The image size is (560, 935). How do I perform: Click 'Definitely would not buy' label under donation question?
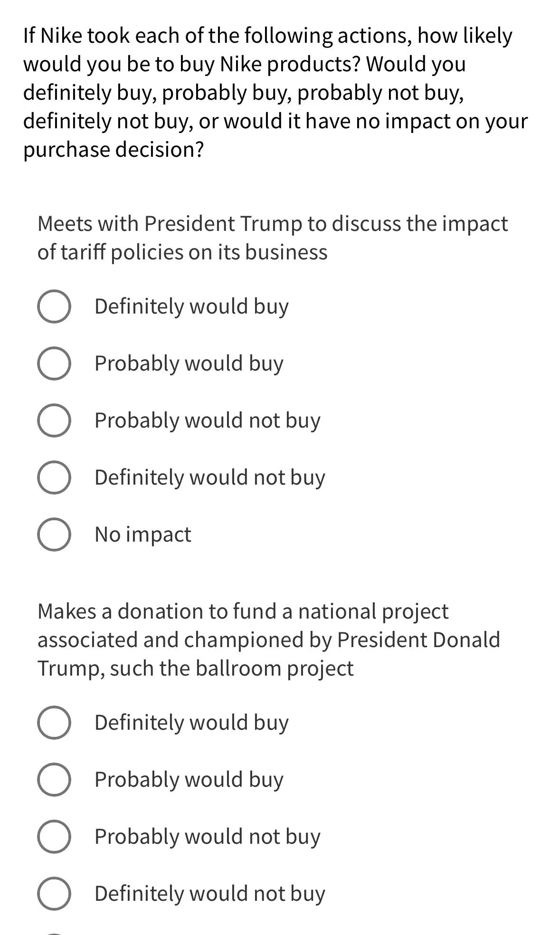pos(210,894)
